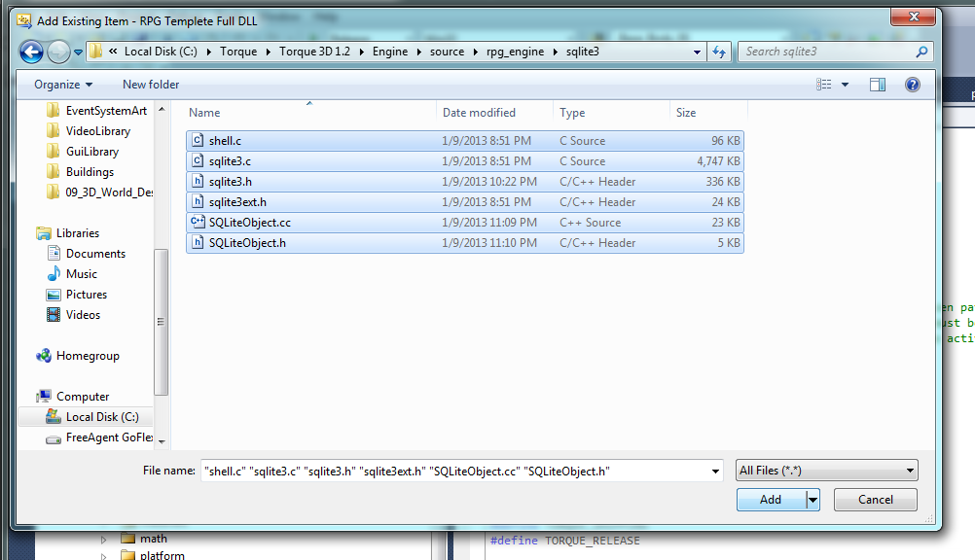
Task: Open the Organize menu
Action: point(63,85)
